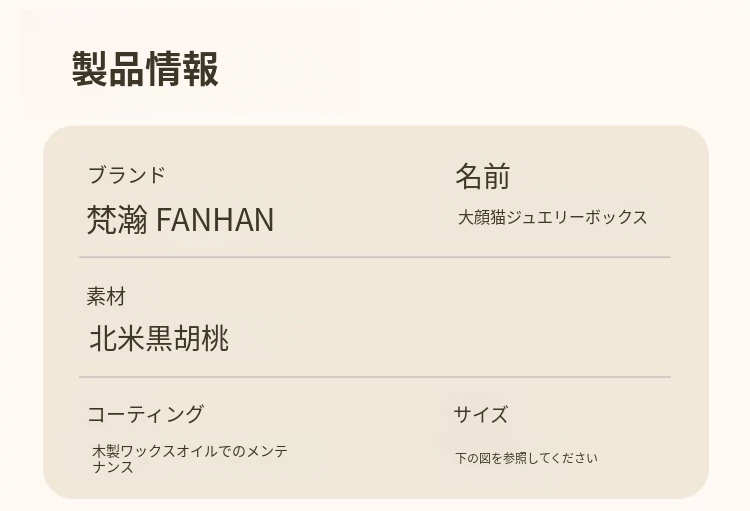Select the コーティング field label

click(x=145, y=414)
